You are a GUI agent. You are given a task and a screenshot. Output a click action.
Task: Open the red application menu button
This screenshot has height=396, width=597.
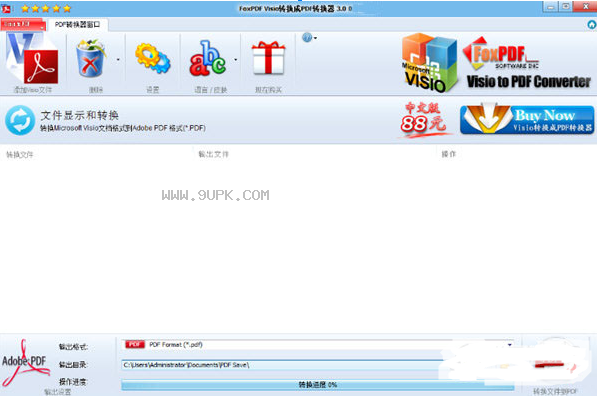[x=22, y=24]
